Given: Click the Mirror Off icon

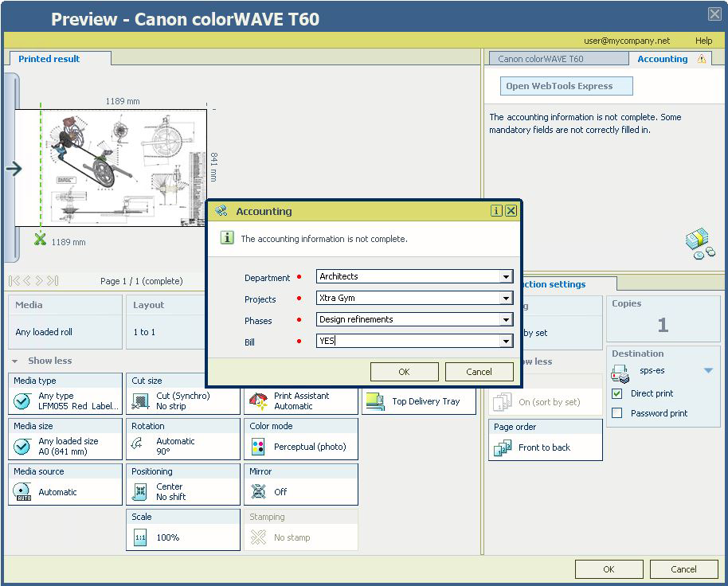Looking at the screenshot, I should click(258, 492).
